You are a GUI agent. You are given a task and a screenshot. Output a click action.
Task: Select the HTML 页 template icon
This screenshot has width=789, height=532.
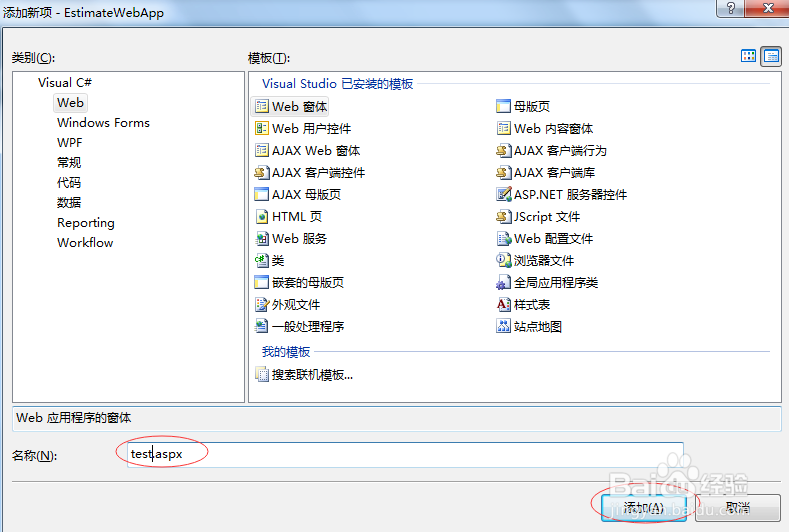(x=262, y=216)
